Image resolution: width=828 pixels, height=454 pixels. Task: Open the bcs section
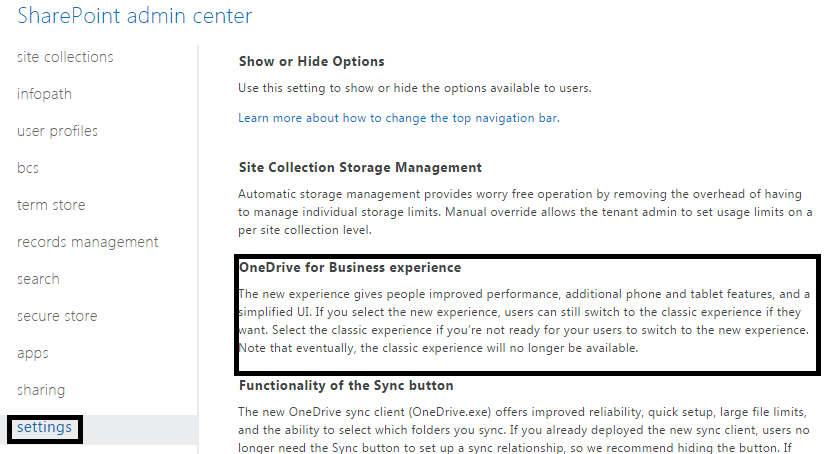(x=28, y=168)
